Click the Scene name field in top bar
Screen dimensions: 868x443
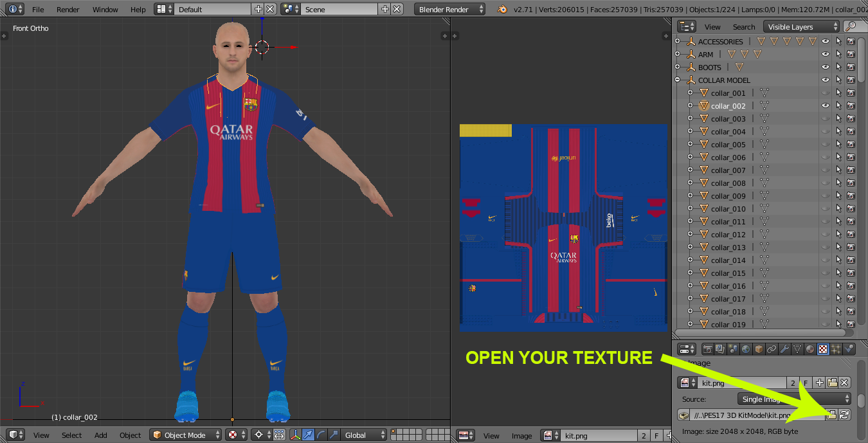(x=339, y=9)
